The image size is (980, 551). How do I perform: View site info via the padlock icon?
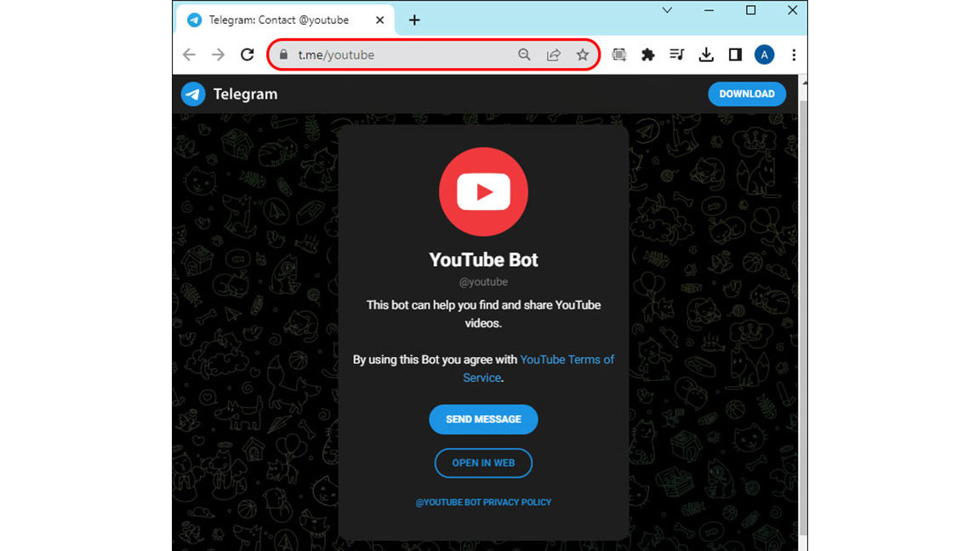(x=284, y=55)
